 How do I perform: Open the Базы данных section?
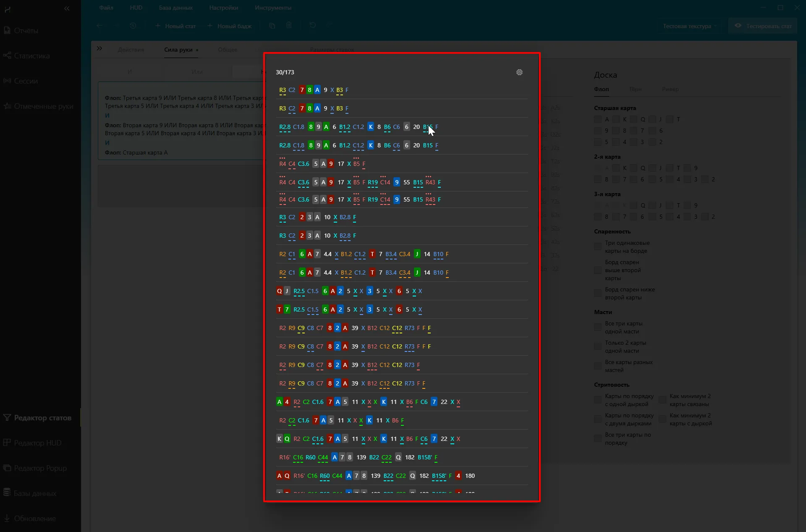pos(35,493)
